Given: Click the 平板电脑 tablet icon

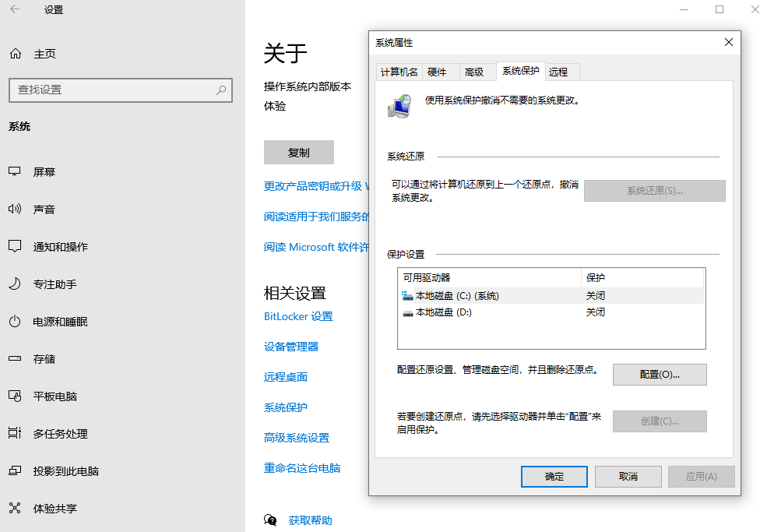Looking at the screenshot, I should click(15, 396).
